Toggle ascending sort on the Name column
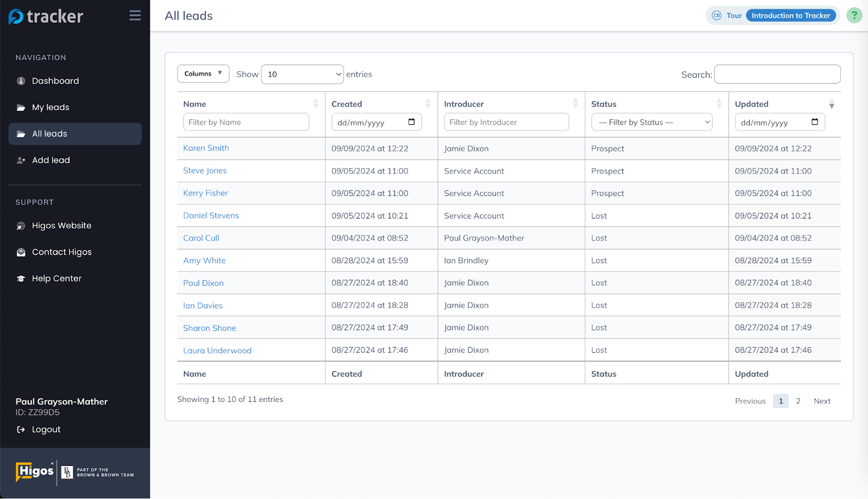868x499 pixels. 315,103
